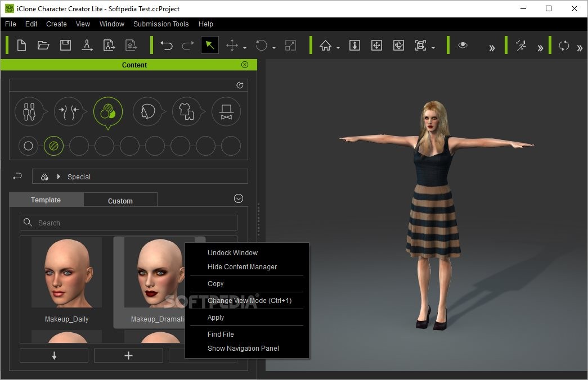The image size is (588, 380).
Task: Click the Scale tool icon
Action: pos(291,46)
